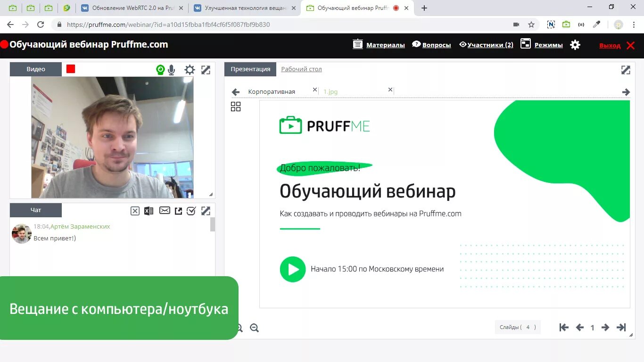
Task: Close the Корпоративная presentation tab
Action: point(315,90)
